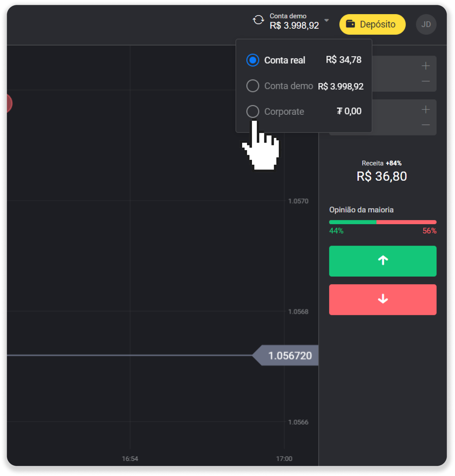Screen dimensions: 455x476
Task: Click the yellow Depósito button
Action: (x=373, y=24)
